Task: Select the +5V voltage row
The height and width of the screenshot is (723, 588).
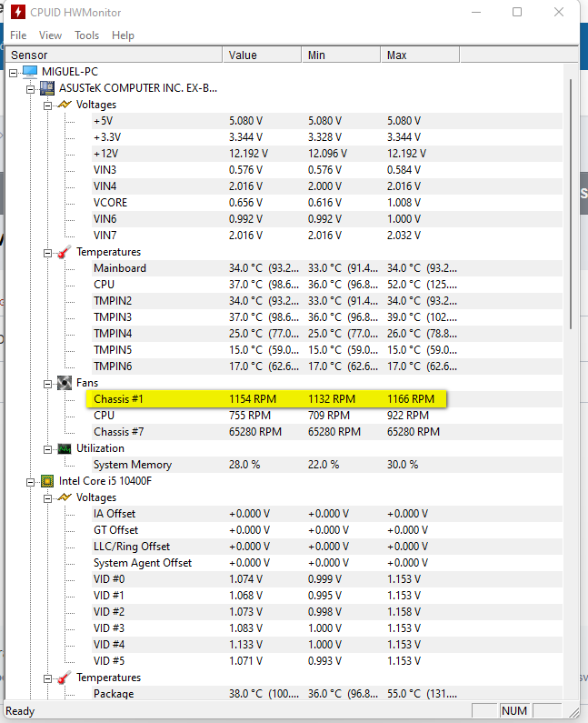Action: 327,121
